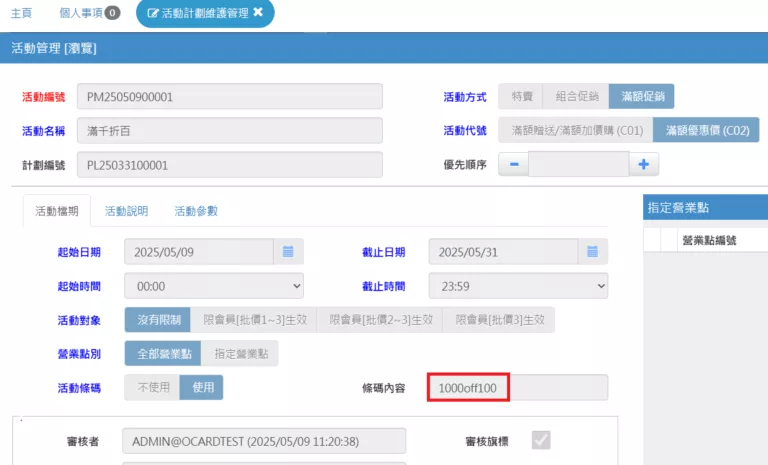Open the 起始日期 calendar picker icon
The height and width of the screenshot is (465, 768).
(288, 252)
